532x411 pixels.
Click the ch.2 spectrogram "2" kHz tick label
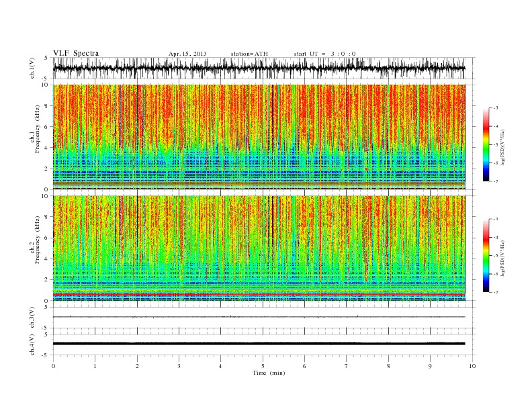point(46,280)
